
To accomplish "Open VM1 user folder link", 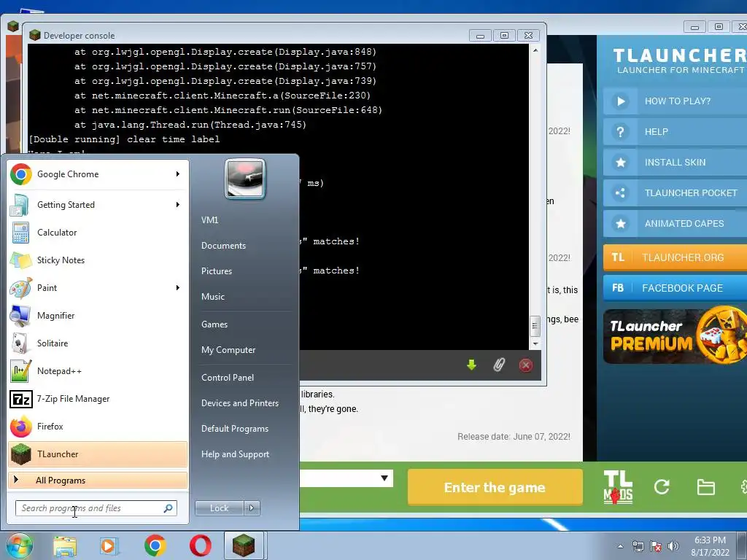I will coord(210,220).
